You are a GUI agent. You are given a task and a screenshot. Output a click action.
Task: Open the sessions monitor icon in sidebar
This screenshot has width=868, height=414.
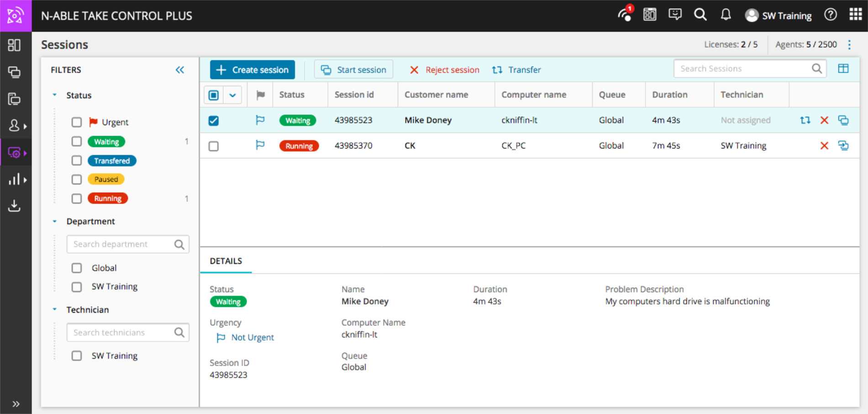click(x=14, y=153)
